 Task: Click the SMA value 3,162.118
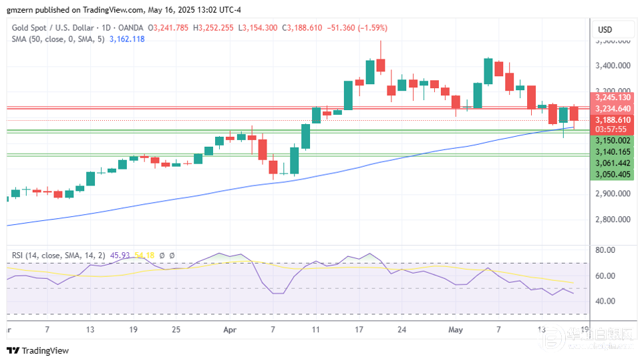[x=126, y=39]
